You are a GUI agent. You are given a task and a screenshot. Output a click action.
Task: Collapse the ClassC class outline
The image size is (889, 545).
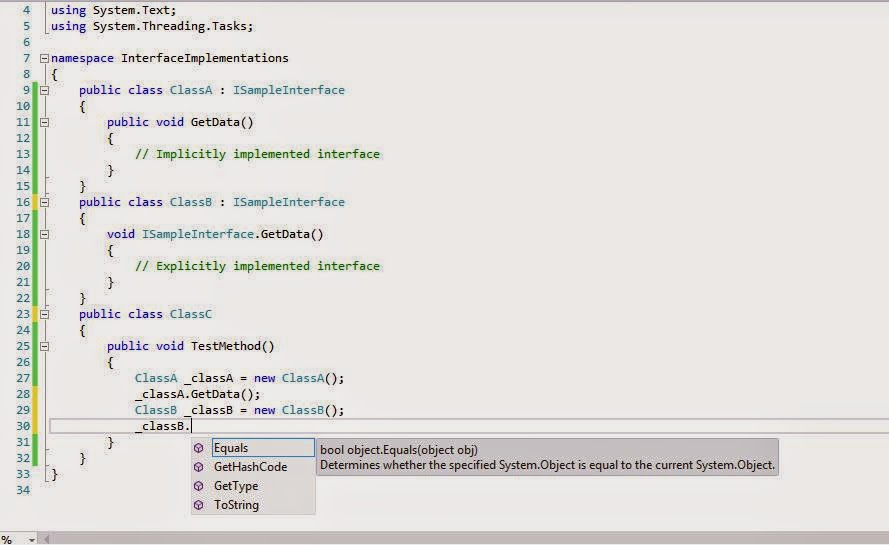(44, 314)
